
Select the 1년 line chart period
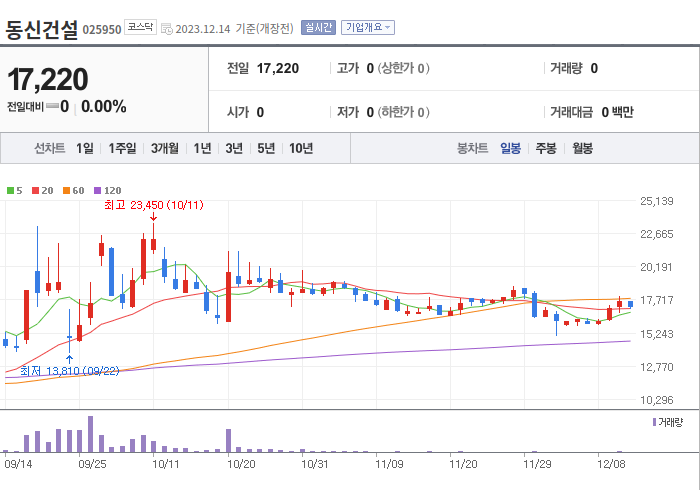(x=202, y=148)
